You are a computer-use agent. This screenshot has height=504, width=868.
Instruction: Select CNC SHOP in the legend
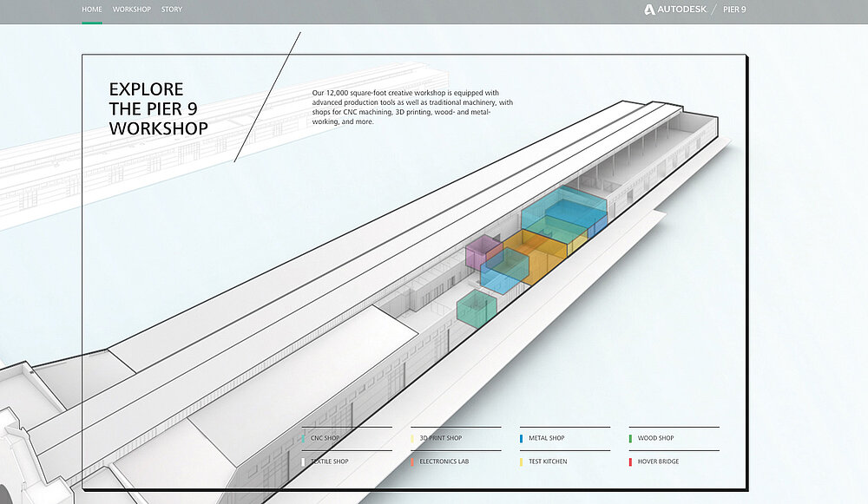pos(325,438)
